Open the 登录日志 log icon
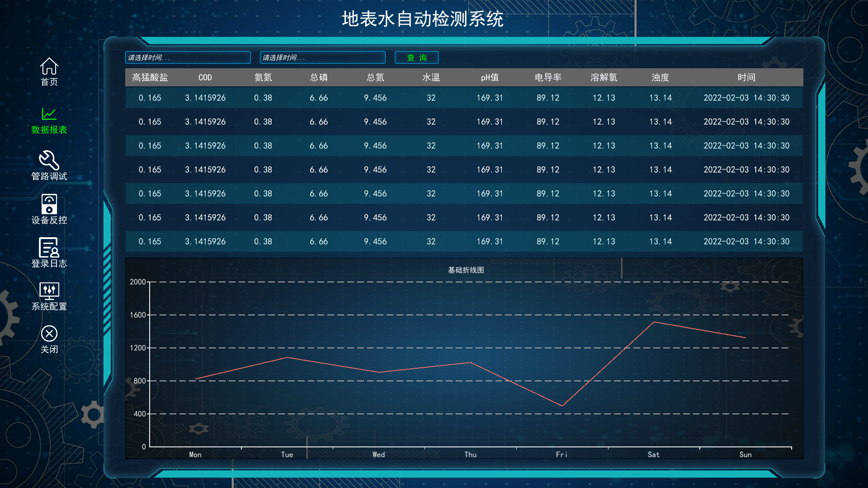 (49, 247)
